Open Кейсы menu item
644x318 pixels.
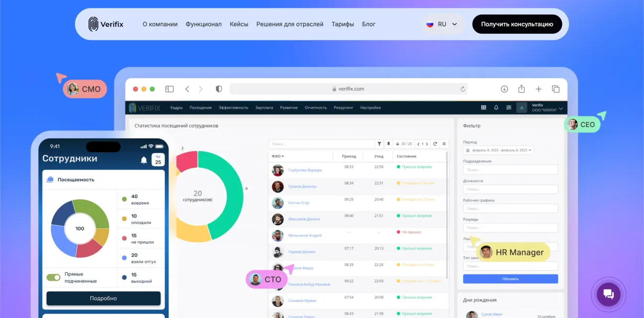[x=239, y=24]
